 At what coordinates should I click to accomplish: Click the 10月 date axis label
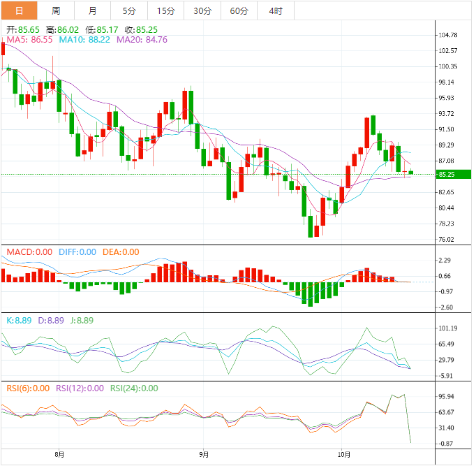pyautogui.click(x=344, y=454)
